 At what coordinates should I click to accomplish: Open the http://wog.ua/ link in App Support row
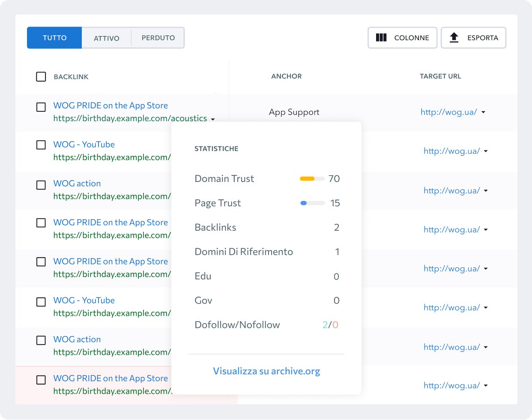click(448, 112)
